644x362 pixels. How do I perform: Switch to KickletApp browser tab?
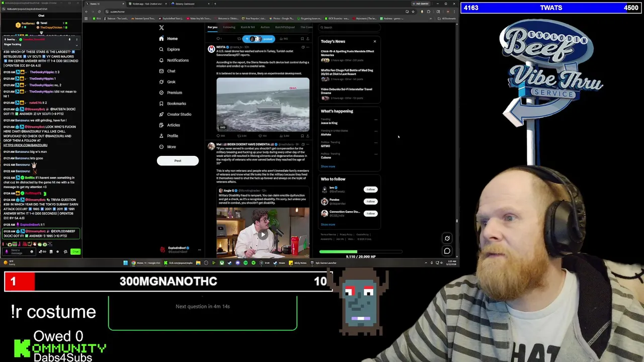(x=147, y=4)
